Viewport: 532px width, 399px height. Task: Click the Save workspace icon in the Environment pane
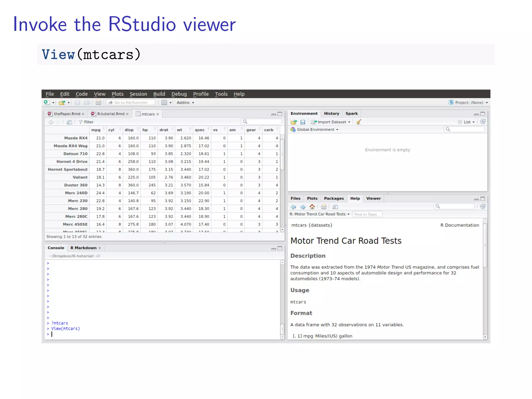[303, 122]
